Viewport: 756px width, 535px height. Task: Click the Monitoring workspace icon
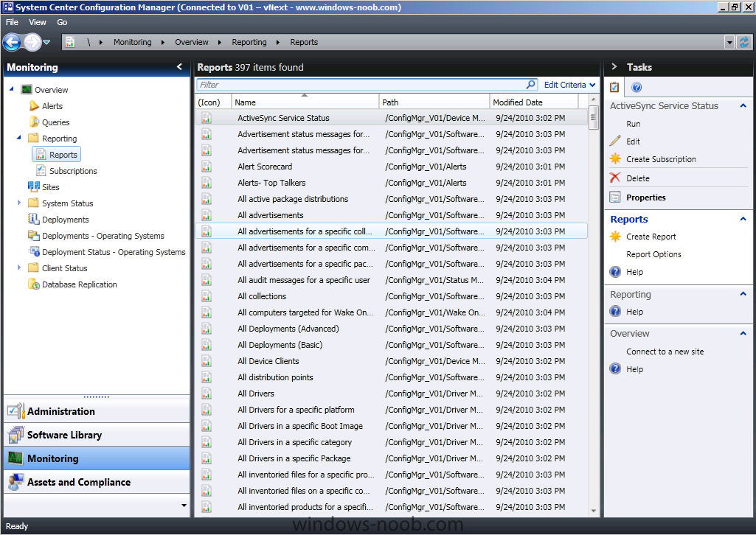pos(15,458)
